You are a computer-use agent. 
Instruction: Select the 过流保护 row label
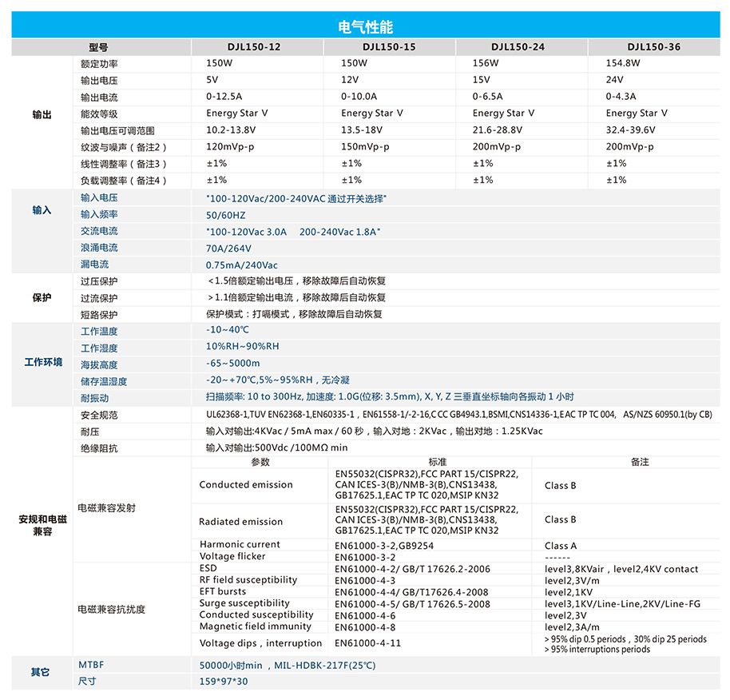(x=99, y=298)
